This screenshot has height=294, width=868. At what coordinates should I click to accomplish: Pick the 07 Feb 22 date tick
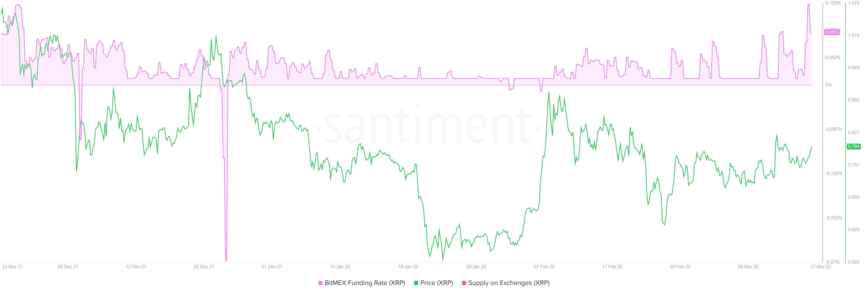544,267
